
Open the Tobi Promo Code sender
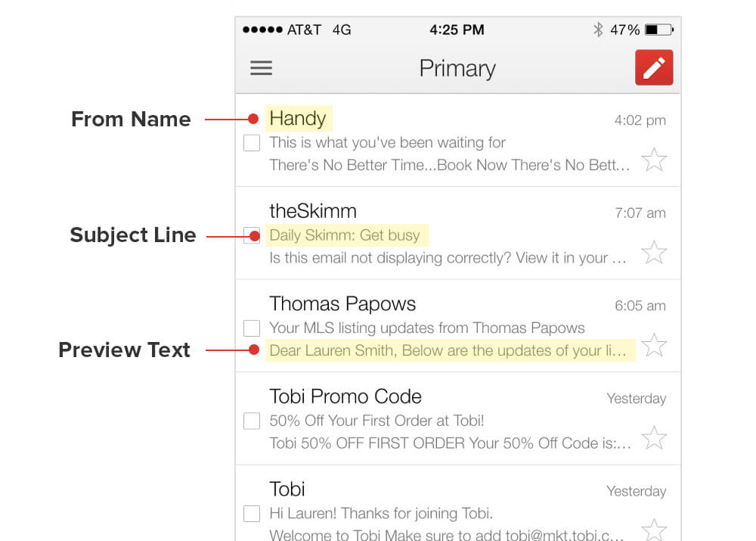[345, 396]
